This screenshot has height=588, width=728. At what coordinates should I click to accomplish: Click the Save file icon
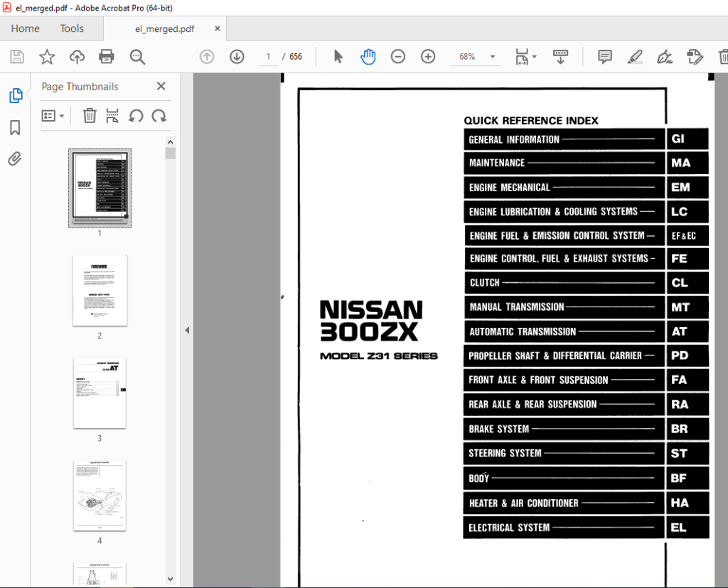[x=17, y=57]
